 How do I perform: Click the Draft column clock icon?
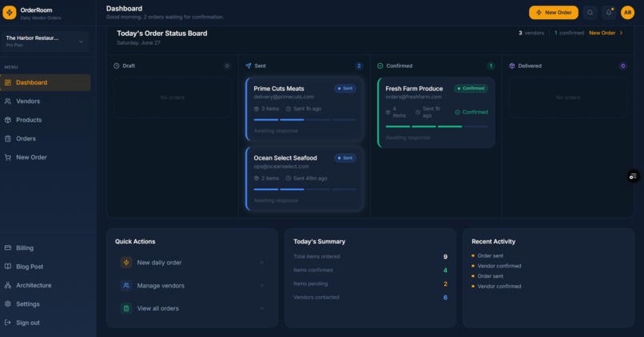point(116,65)
